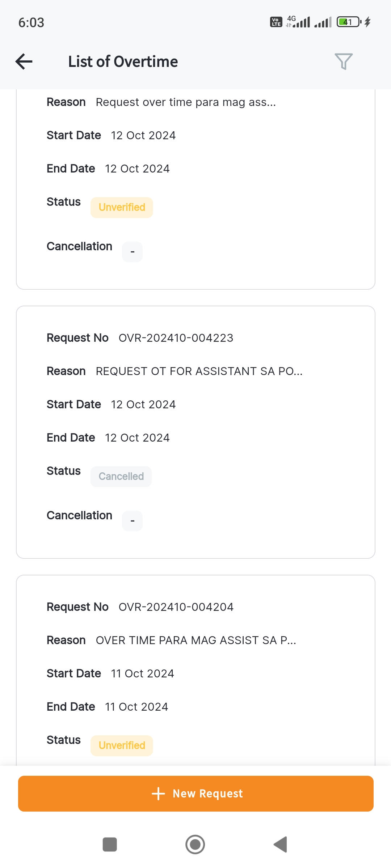The image size is (391, 868).
Task: Expand truncated reason 'OVER TIME PARA MAG ASSIST SA P...'
Action: 196,640
